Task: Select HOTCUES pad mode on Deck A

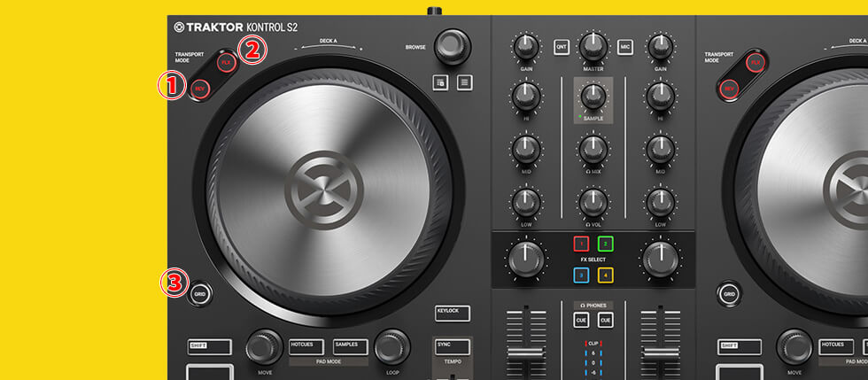Action: (306, 346)
